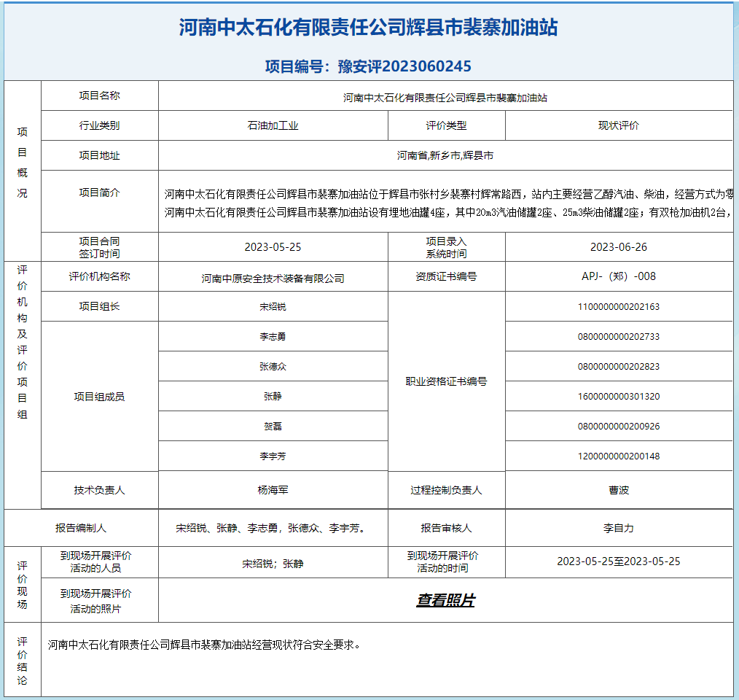This screenshot has height=700, width=739.
Task: Select the first project description line
Action: pyautogui.click(x=449, y=194)
